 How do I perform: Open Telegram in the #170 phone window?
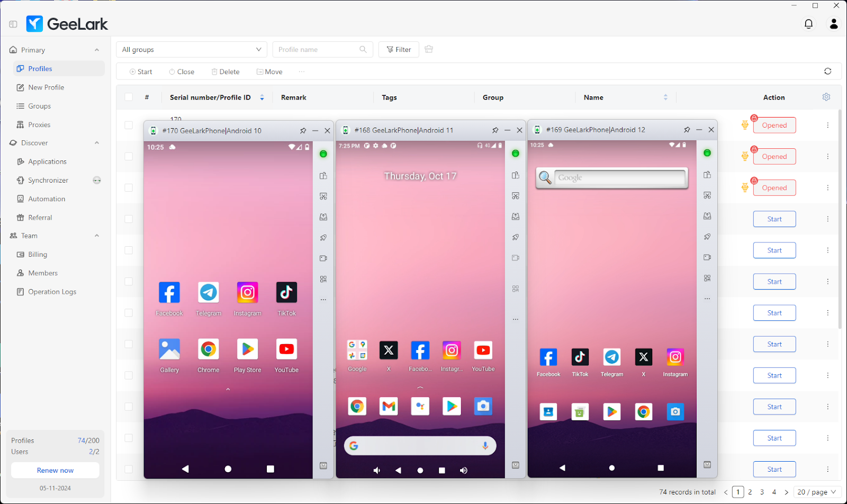[x=209, y=293]
